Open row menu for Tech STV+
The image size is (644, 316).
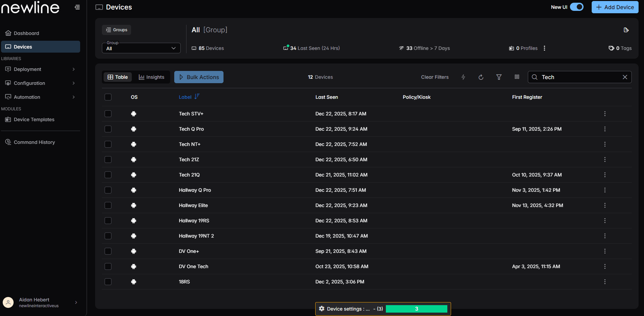coord(605,114)
